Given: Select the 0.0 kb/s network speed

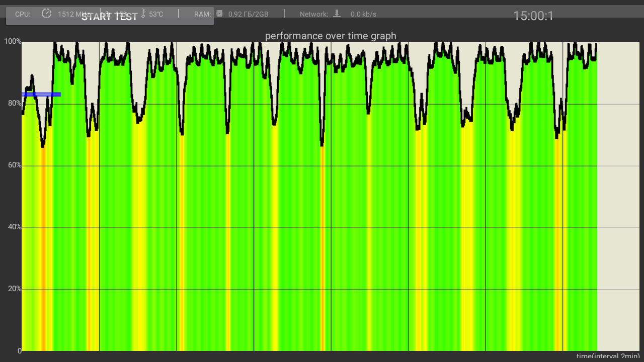Looking at the screenshot, I should coord(363,14).
